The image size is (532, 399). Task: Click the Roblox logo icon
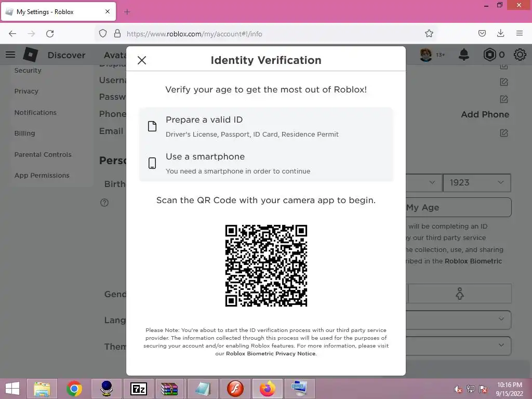(x=30, y=55)
